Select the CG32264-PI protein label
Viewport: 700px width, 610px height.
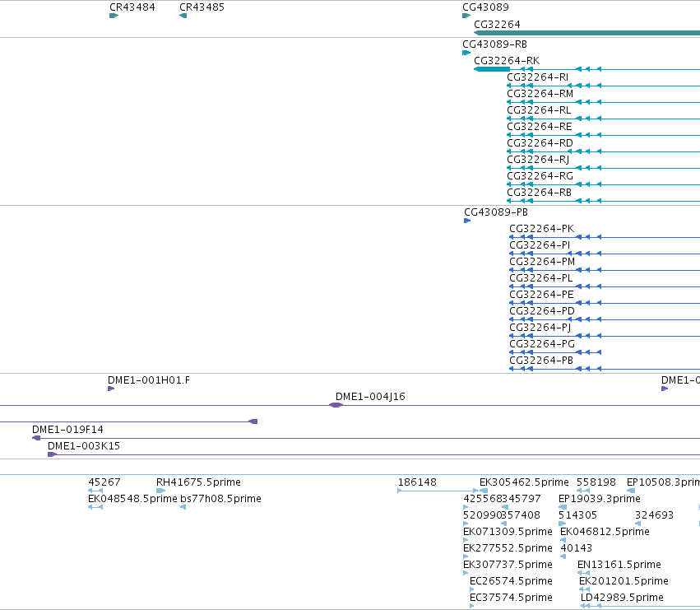[x=540, y=245]
